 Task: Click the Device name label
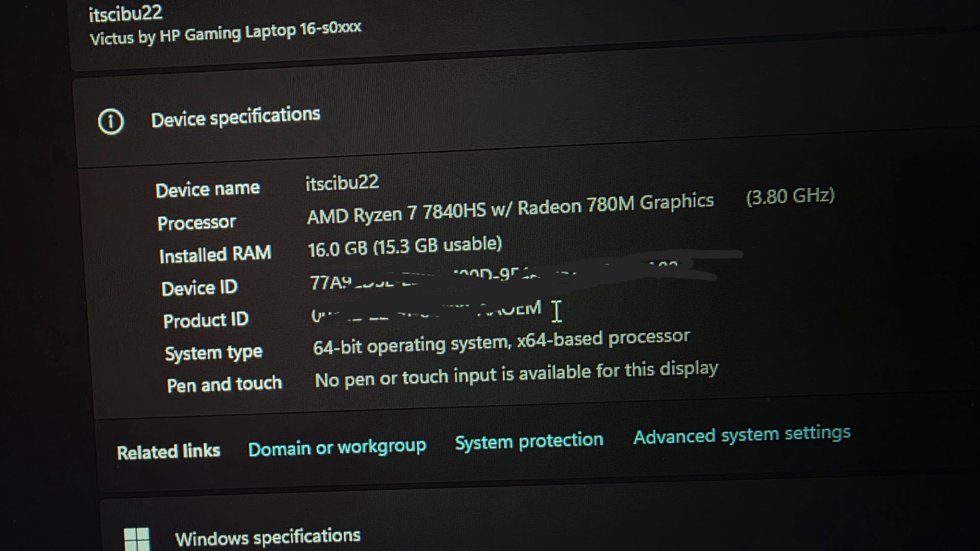coord(208,189)
